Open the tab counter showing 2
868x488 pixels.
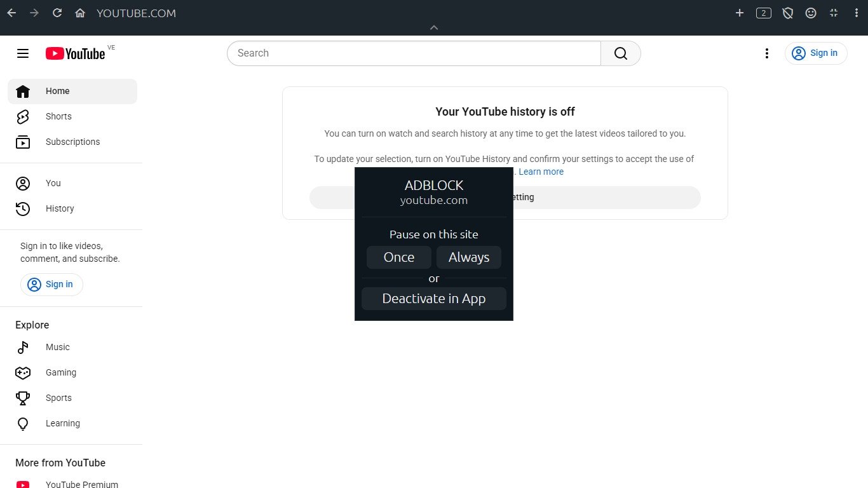click(763, 13)
